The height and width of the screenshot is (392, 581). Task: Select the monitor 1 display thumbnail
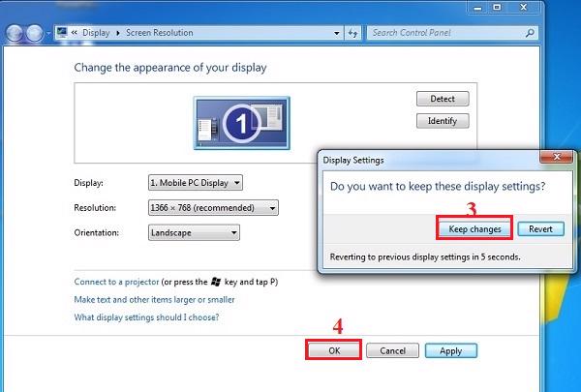tap(241, 122)
